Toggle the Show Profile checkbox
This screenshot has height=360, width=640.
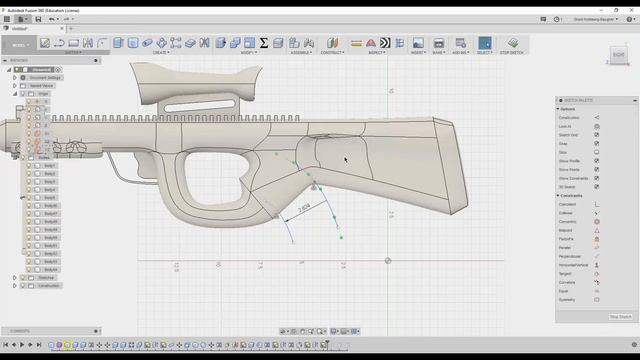tap(596, 161)
